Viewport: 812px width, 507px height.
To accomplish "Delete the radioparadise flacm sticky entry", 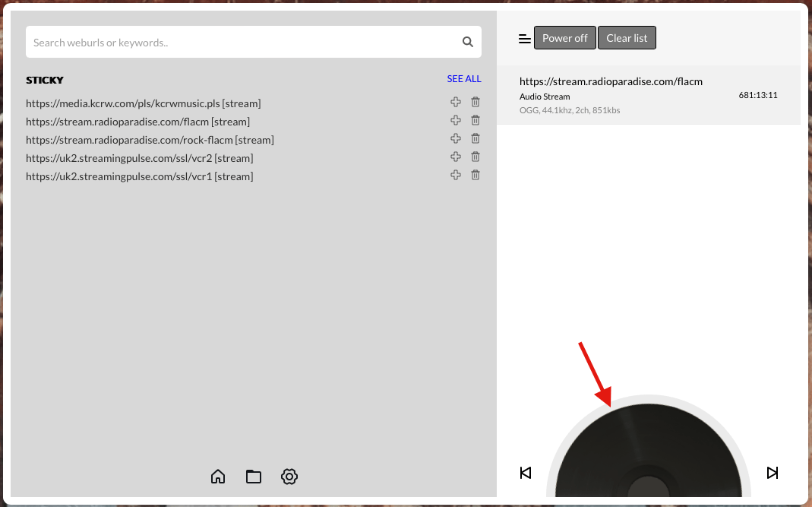I will pyautogui.click(x=476, y=120).
